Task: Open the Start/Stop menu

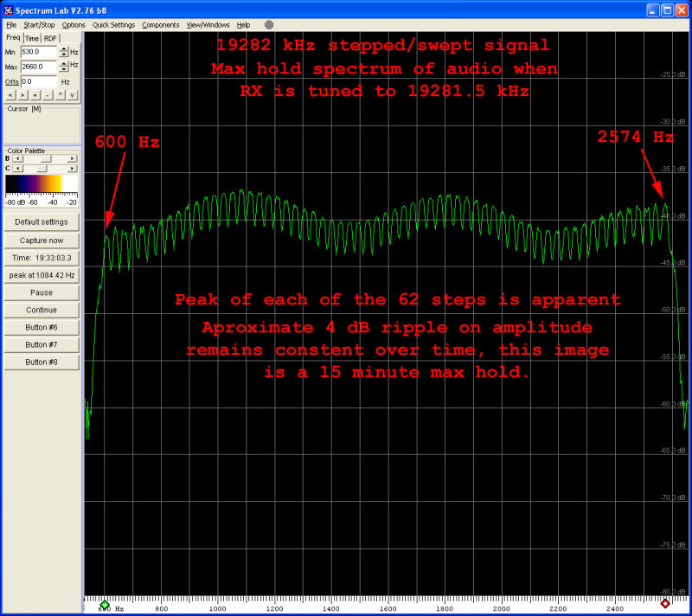Action: (39, 25)
